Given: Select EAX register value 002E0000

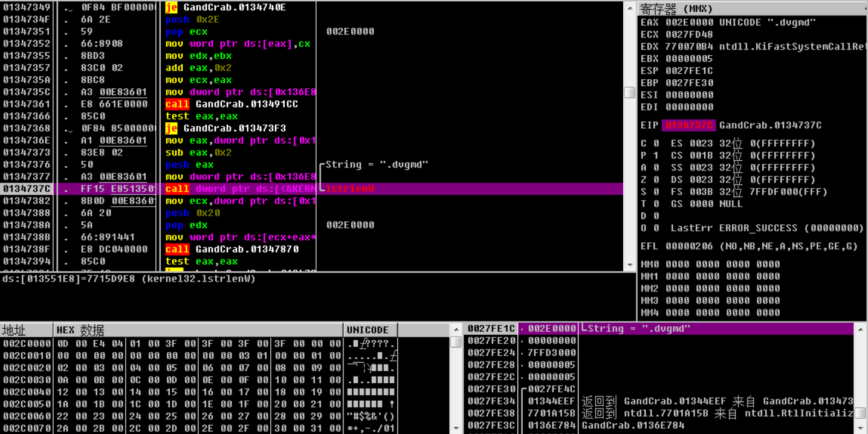Looking at the screenshot, I should point(690,22).
